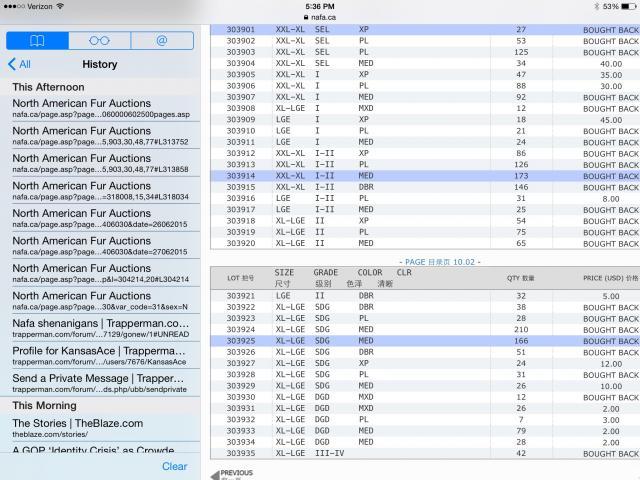Open history entry ending #L304214
640x480 pixels.
pyautogui.click(x=101, y=273)
